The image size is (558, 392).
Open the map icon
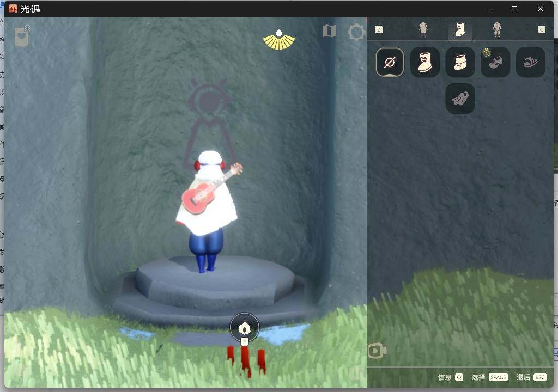329,31
